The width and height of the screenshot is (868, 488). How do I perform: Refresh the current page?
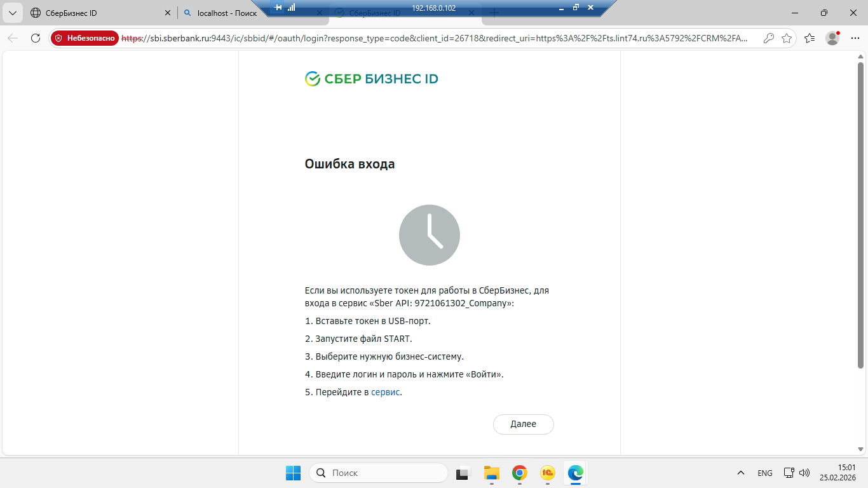pyautogui.click(x=36, y=38)
